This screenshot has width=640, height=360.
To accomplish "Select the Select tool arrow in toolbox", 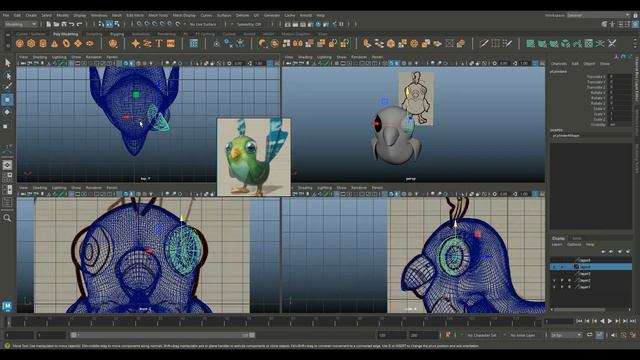I will pos(7,63).
